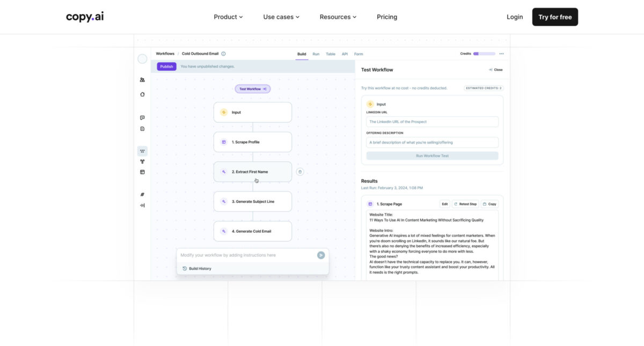Open the API tab
The image size is (644, 346).
(344, 54)
